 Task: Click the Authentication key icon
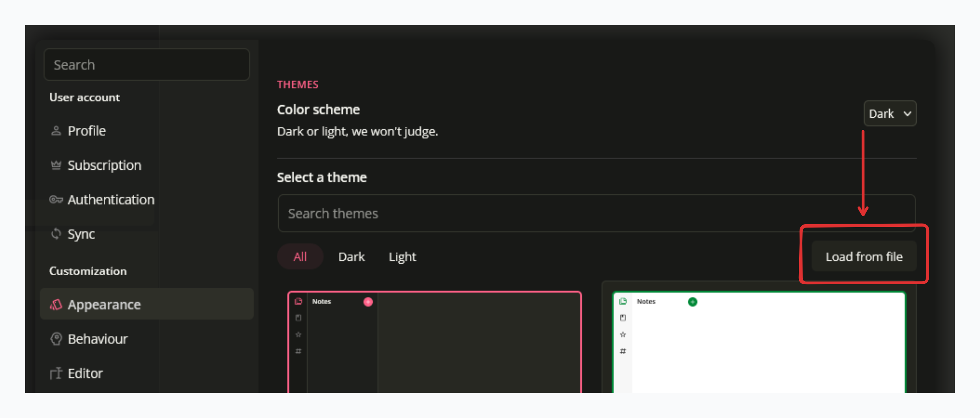pos(56,199)
